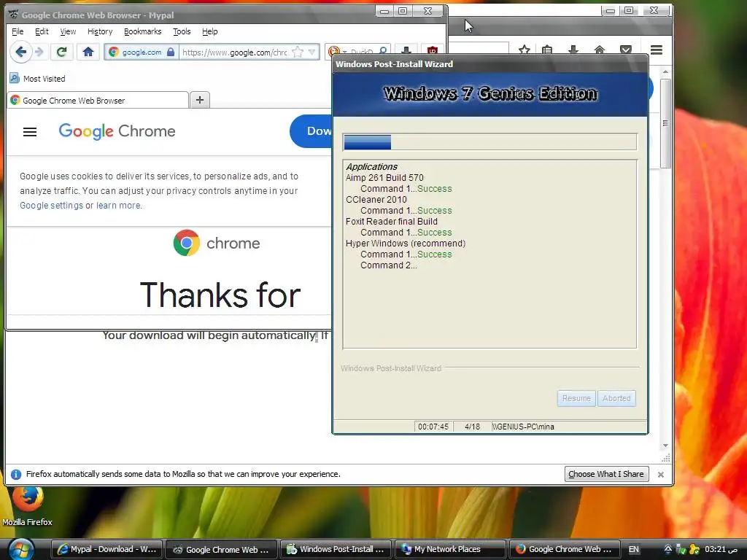Click the Mypal address bar URL

234,52
